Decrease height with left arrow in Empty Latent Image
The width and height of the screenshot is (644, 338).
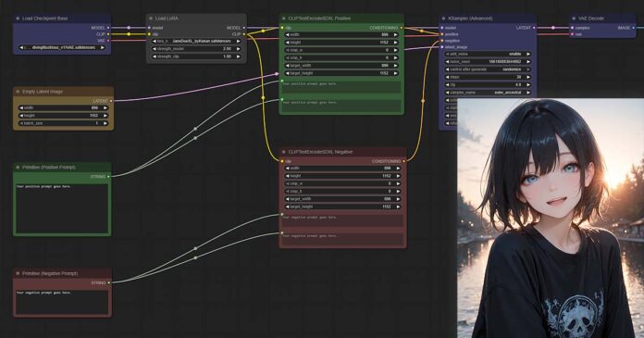[21, 116]
